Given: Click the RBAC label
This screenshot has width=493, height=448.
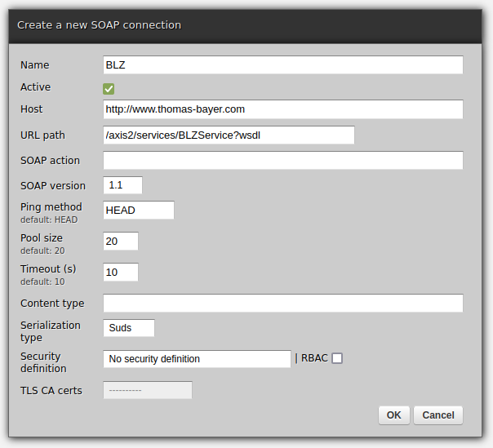Looking at the screenshot, I should pyautogui.click(x=314, y=358).
